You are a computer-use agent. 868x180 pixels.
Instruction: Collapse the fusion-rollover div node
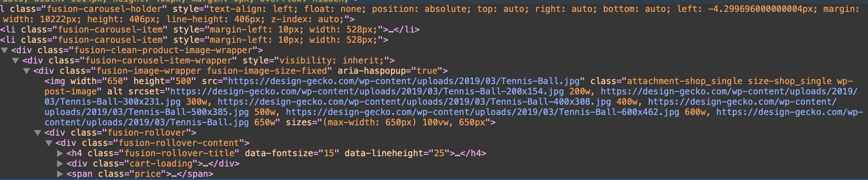pyautogui.click(x=38, y=133)
